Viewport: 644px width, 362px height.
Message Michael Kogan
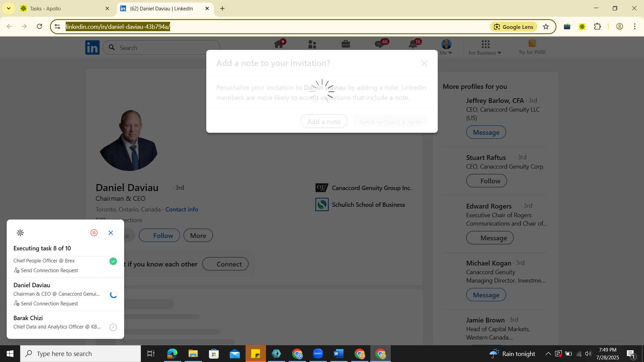[x=486, y=295]
